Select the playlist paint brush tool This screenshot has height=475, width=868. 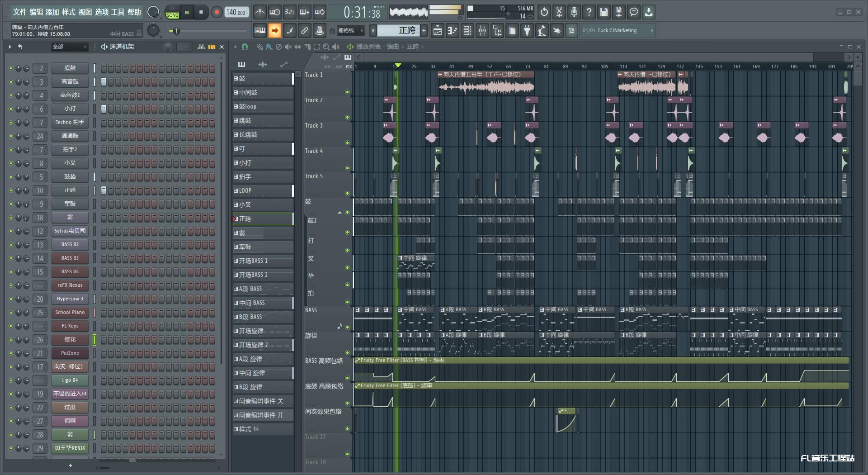point(269,47)
